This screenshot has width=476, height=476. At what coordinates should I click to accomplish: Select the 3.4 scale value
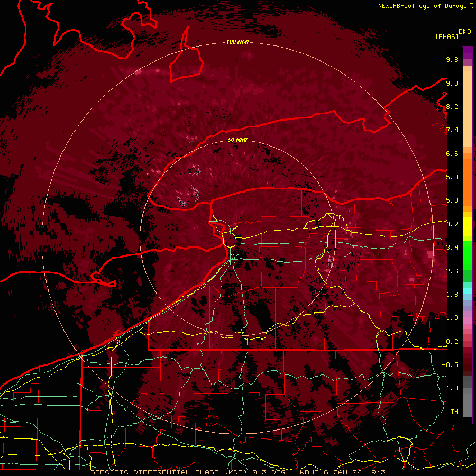pyautogui.click(x=452, y=248)
